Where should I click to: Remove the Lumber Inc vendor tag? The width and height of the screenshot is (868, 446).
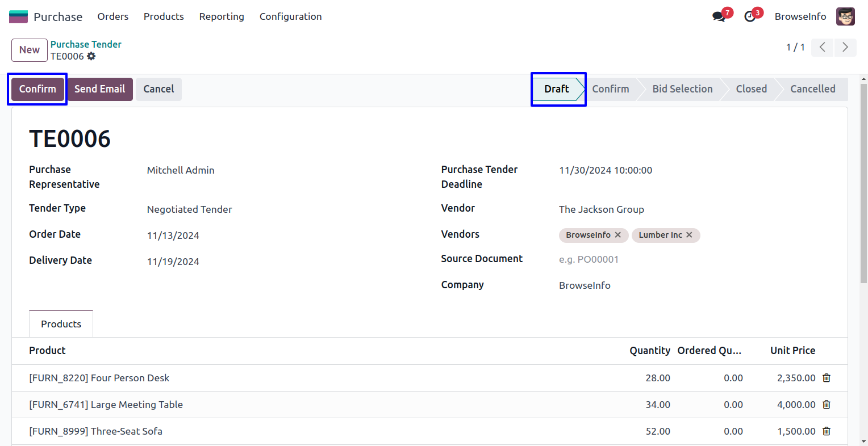click(689, 235)
